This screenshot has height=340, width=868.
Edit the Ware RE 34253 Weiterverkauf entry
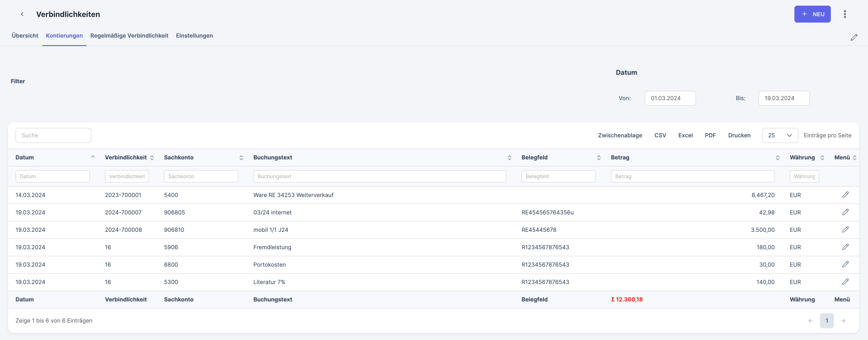point(845,195)
